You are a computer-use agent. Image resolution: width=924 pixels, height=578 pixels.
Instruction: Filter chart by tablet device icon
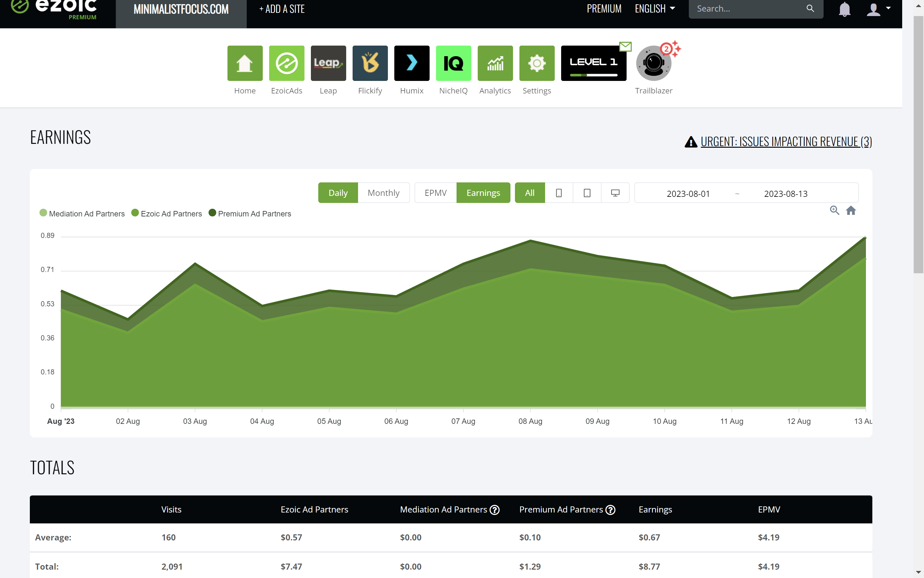coord(587,193)
